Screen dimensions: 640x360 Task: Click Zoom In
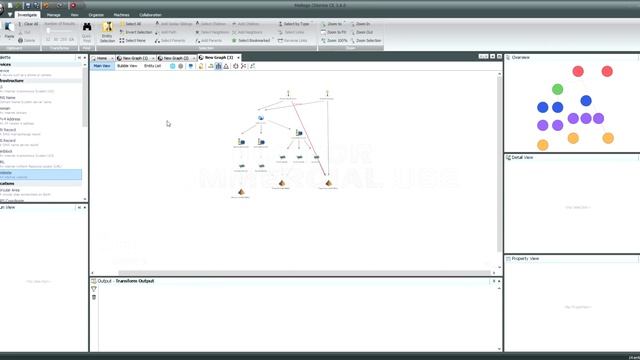pyautogui.click(x=360, y=24)
